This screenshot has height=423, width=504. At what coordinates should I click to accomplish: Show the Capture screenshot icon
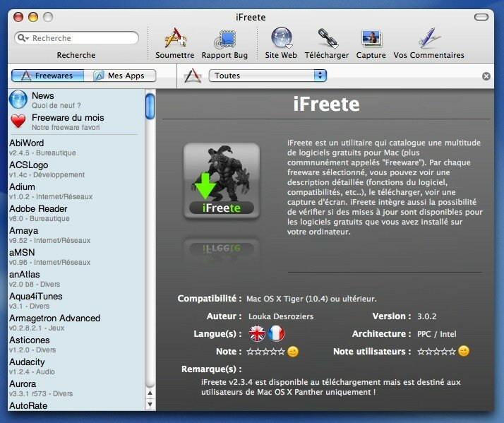(371, 39)
